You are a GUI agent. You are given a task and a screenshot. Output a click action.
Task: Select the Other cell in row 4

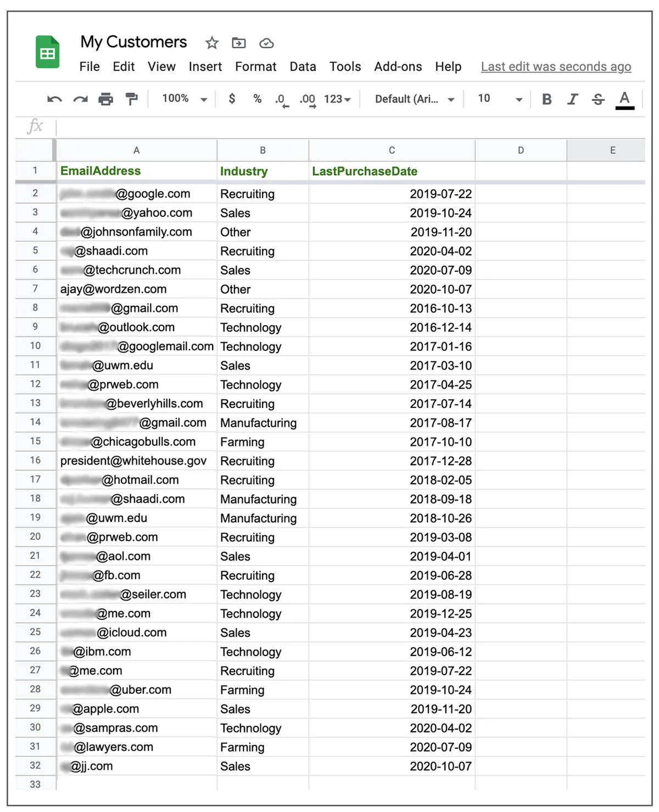coord(263,232)
